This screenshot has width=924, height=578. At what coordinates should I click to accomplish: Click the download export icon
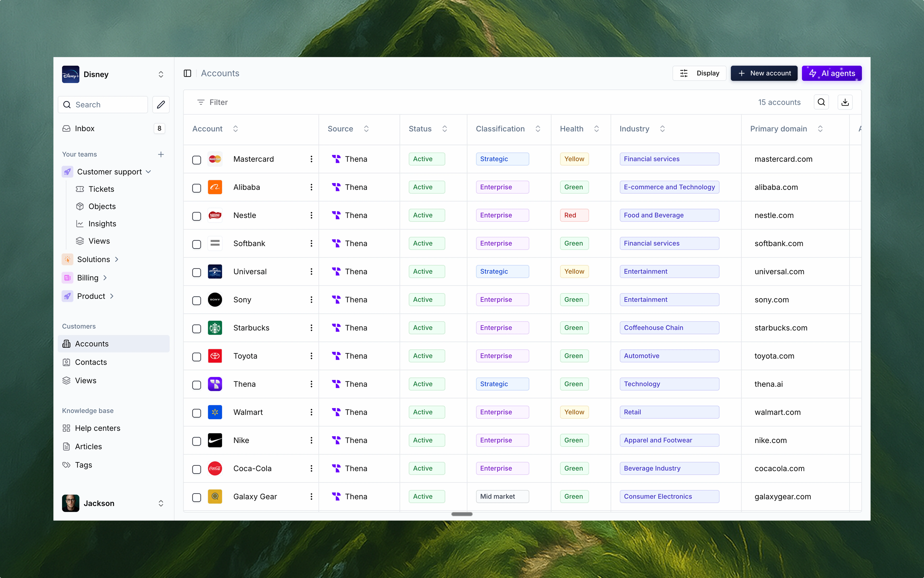pos(845,102)
